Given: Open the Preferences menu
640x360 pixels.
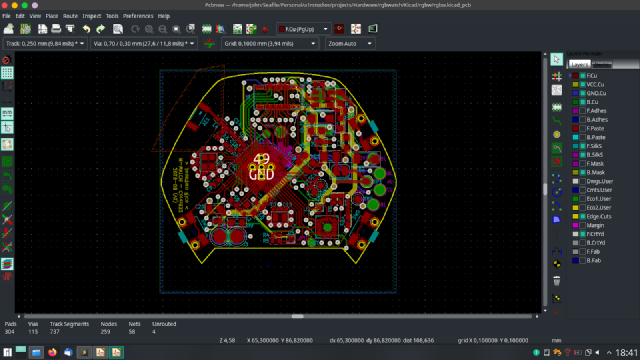Looking at the screenshot, I should pos(138,16).
